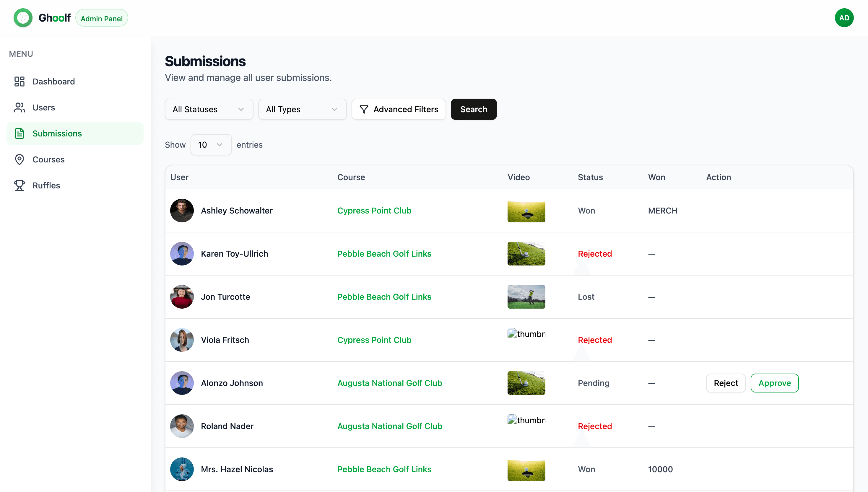The image size is (868, 492).
Task: Click the Action column header
Action: click(718, 177)
